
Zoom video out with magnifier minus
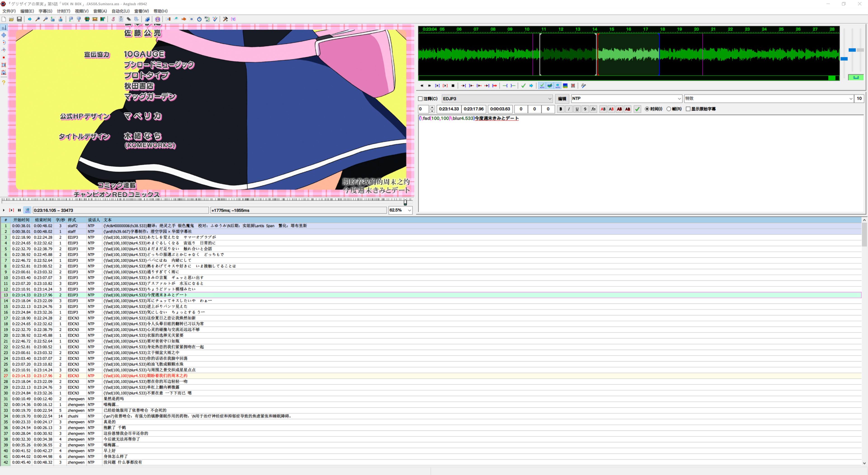[x=45, y=19]
